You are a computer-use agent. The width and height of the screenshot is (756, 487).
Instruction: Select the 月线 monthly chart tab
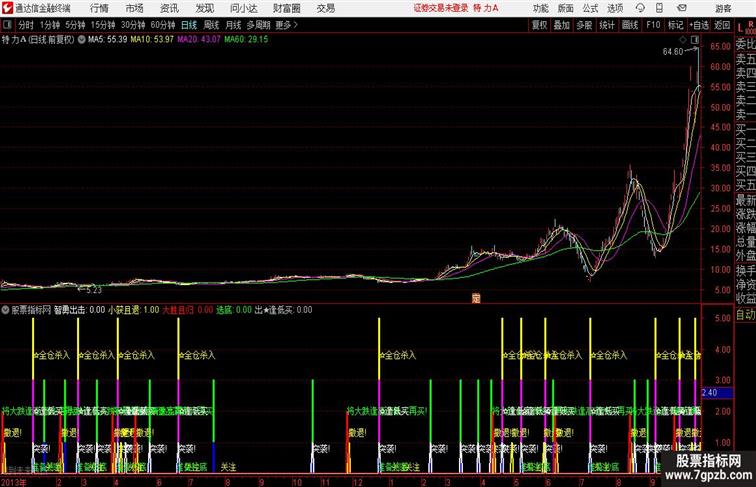[x=233, y=25]
